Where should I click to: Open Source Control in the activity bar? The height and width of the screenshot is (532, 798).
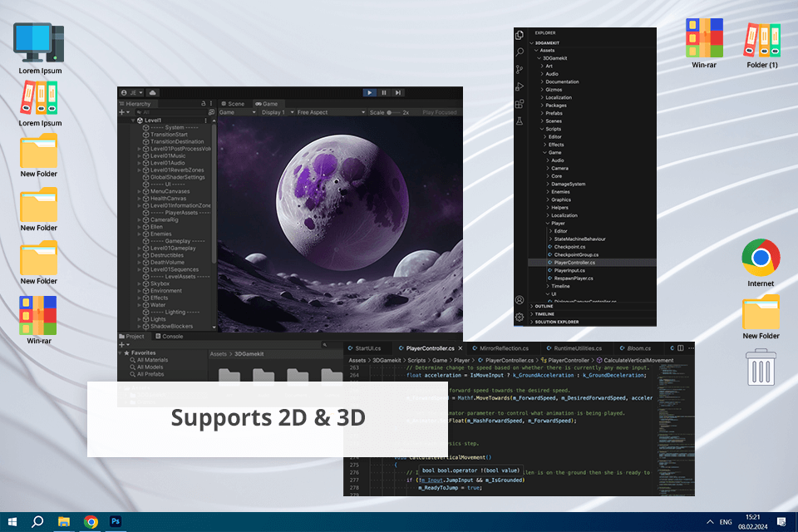pos(520,69)
